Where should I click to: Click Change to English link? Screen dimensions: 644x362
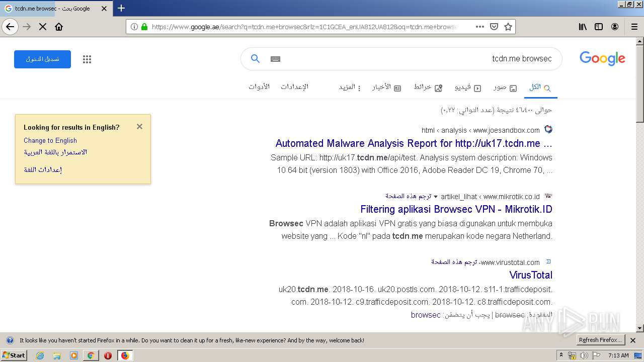click(x=50, y=141)
